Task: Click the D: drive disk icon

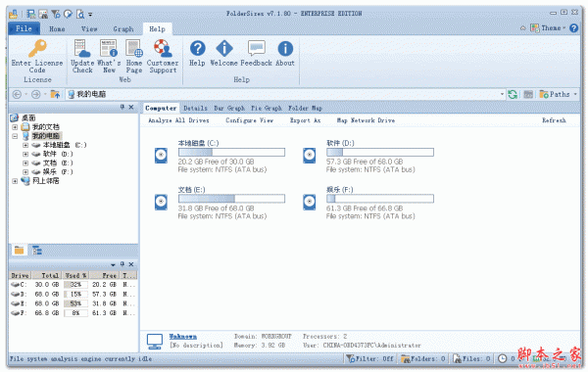Action: (x=310, y=155)
